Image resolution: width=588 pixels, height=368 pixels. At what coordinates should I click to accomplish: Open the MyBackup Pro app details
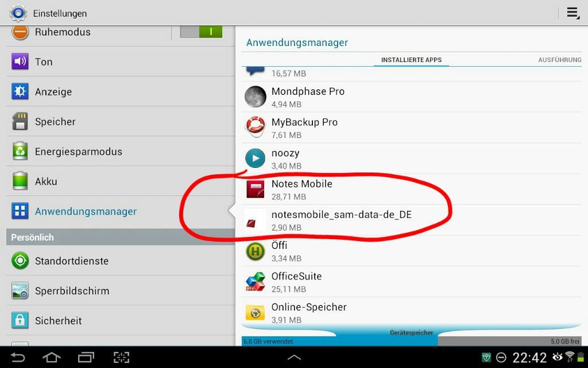[411, 128]
